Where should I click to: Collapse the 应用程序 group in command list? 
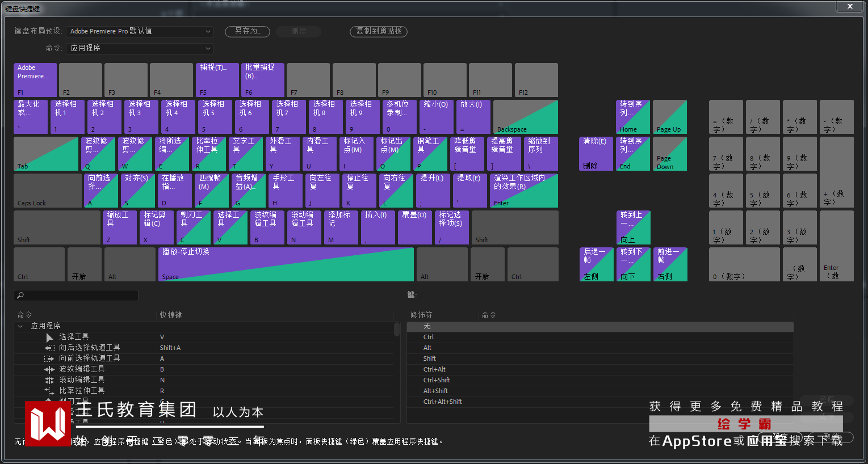click(20, 326)
